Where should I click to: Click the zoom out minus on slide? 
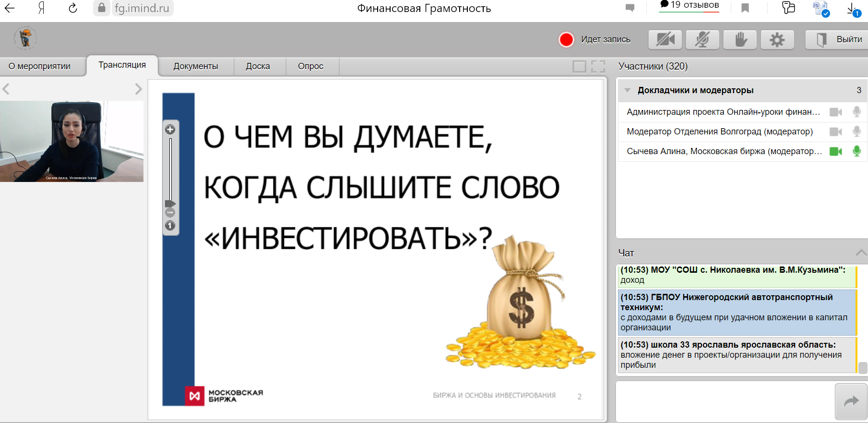[170, 213]
